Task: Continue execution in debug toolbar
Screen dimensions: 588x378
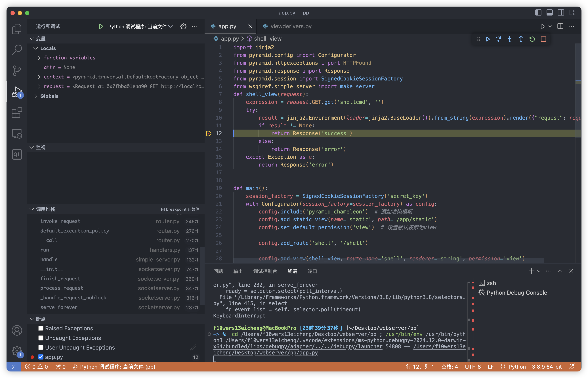Action: [x=487, y=39]
